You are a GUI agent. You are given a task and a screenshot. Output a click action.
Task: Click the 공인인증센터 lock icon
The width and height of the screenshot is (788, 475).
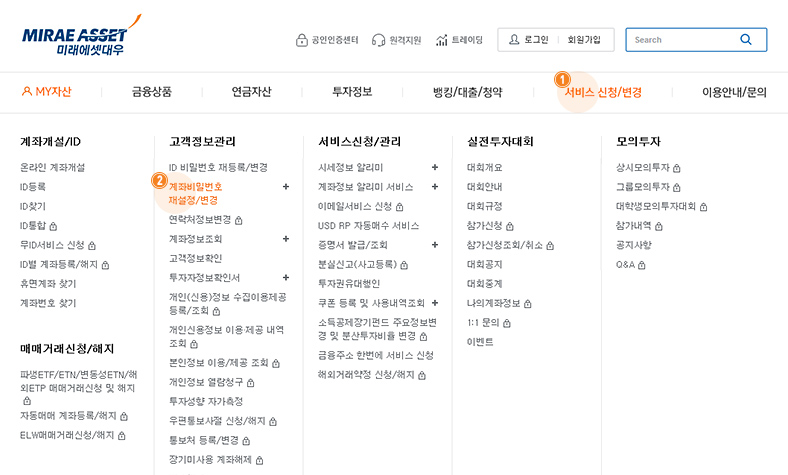[x=301, y=40]
